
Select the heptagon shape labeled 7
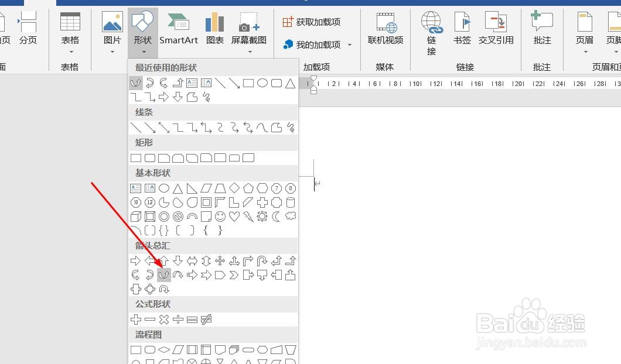[277, 188]
